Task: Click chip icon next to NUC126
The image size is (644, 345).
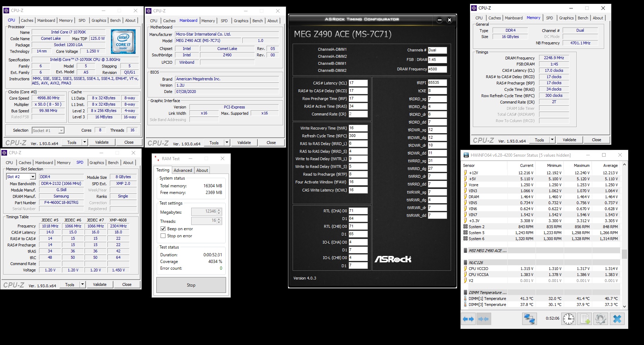Action: click(x=465, y=263)
